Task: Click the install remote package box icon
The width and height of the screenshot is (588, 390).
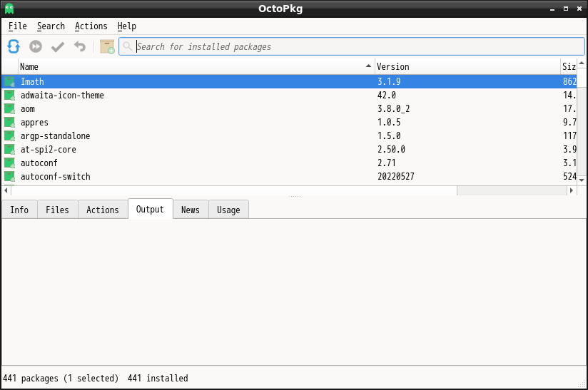Action: [x=107, y=46]
